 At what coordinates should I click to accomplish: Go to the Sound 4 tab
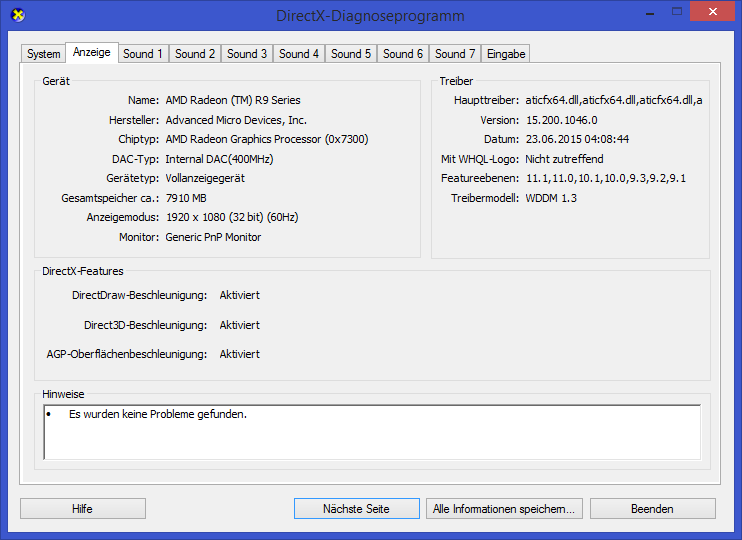[299, 54]
